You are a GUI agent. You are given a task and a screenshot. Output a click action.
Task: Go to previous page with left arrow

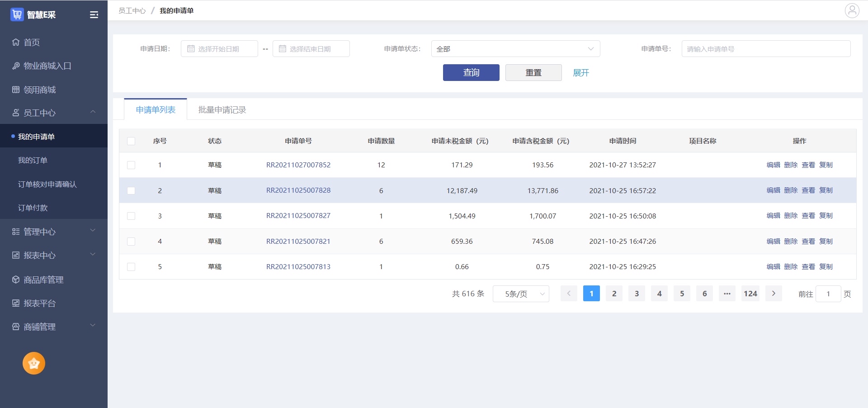[569, 294]
